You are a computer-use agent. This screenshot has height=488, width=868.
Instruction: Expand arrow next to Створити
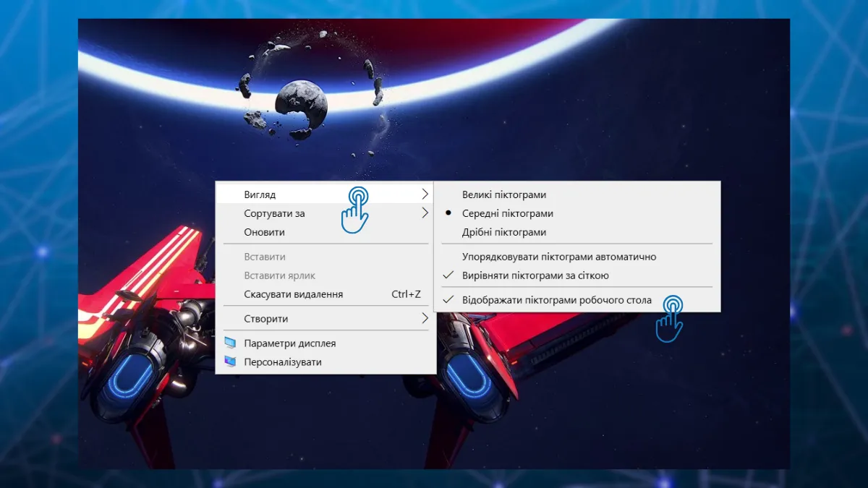(425, 319)
